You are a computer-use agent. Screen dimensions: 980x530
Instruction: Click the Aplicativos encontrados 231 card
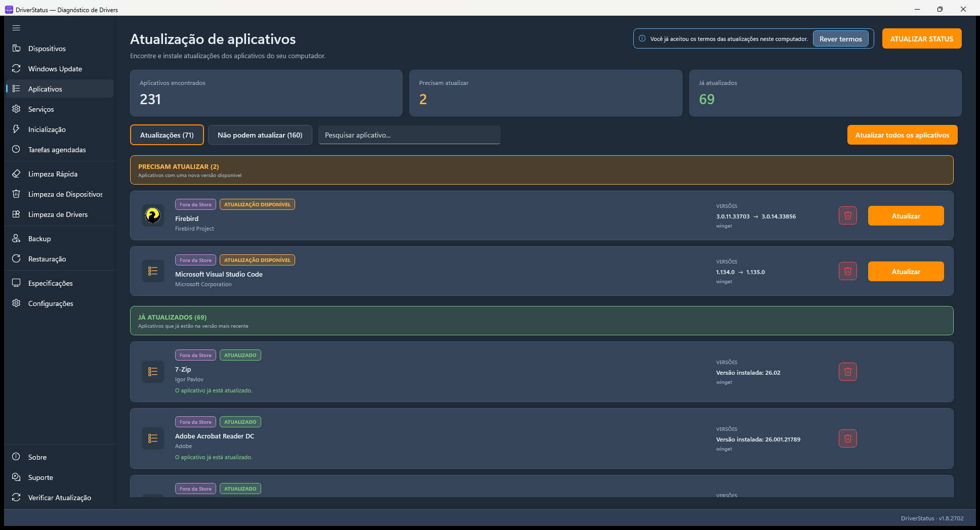pos(266,93)
